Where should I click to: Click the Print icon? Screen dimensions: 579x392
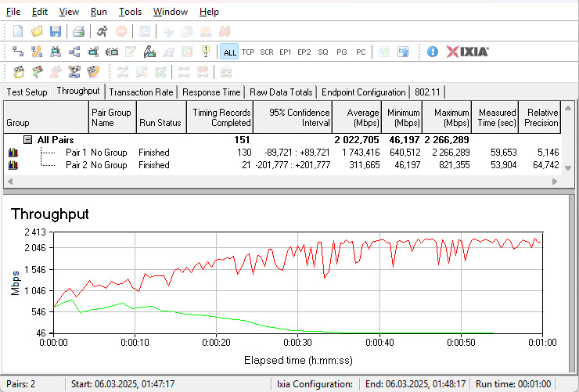click(x=78, y=31)
